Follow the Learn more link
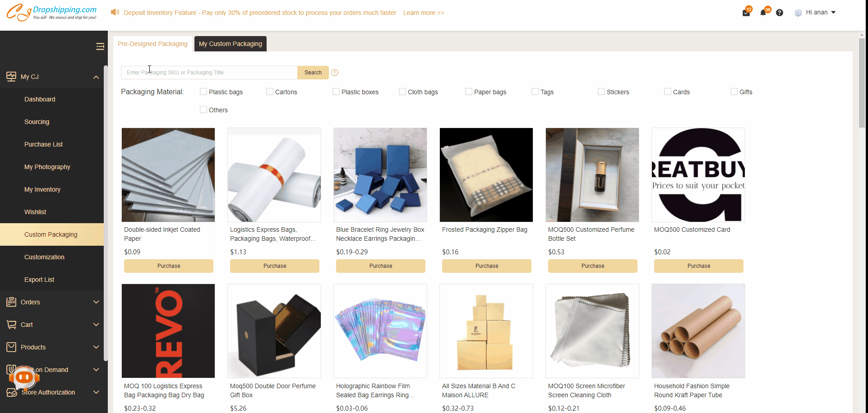Image resolution: width=868 pixels, height=413 pixels. click(424, 13)
